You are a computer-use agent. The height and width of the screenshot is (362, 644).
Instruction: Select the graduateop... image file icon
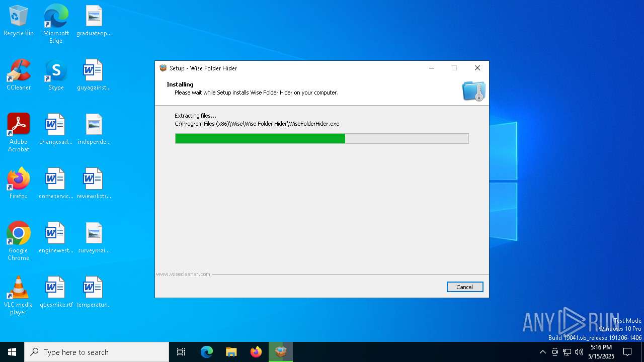(x=94, y=21)
